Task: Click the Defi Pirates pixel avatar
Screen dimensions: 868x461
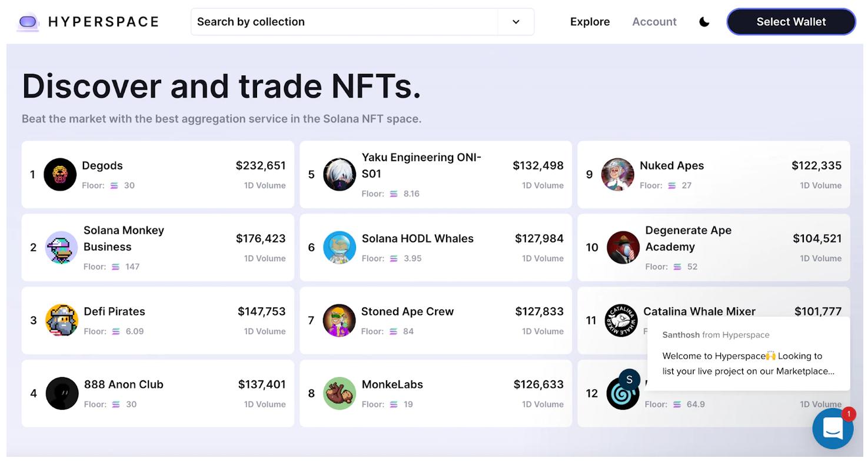Action: click(x=62, y=320)
